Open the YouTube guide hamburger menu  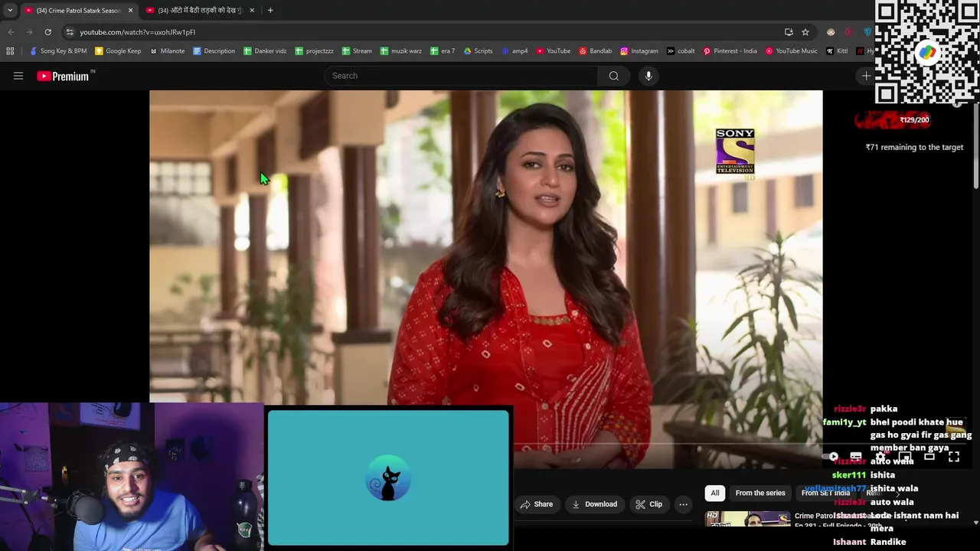coord(18,76)
